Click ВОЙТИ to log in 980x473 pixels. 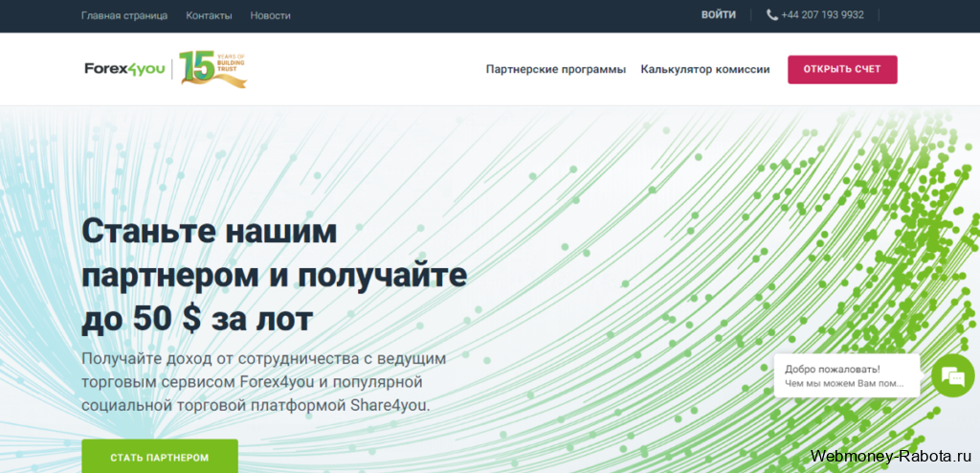[x=718, y=15]
